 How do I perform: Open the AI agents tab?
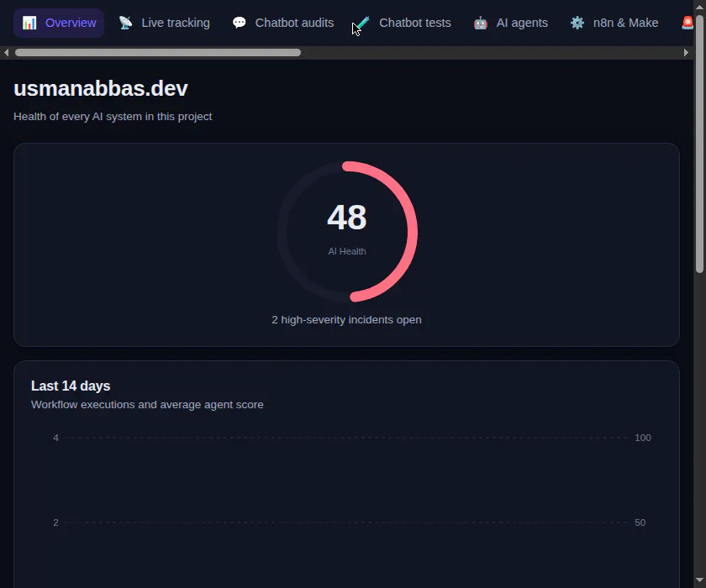pyautogui.click(x=511, y=23)
